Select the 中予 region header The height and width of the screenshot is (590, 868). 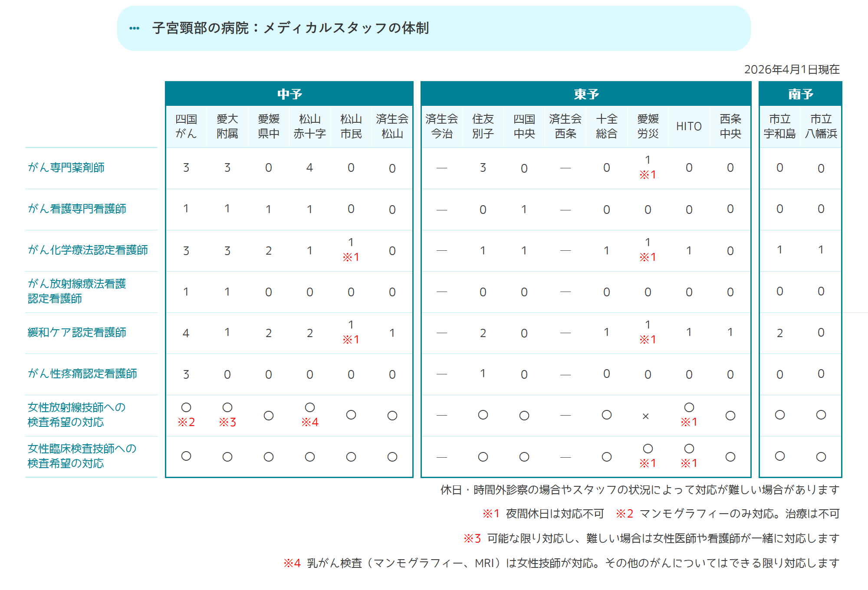289,94
